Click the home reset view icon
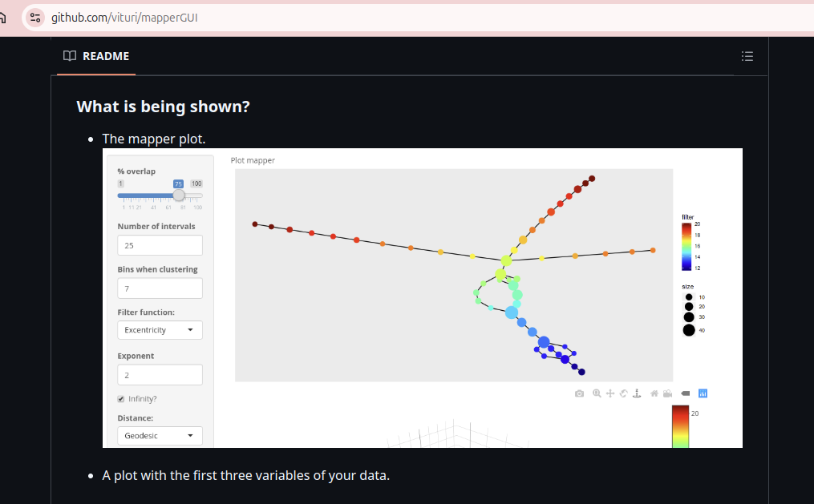This screenshot has height=504, width=814. [x=654, y=393]
